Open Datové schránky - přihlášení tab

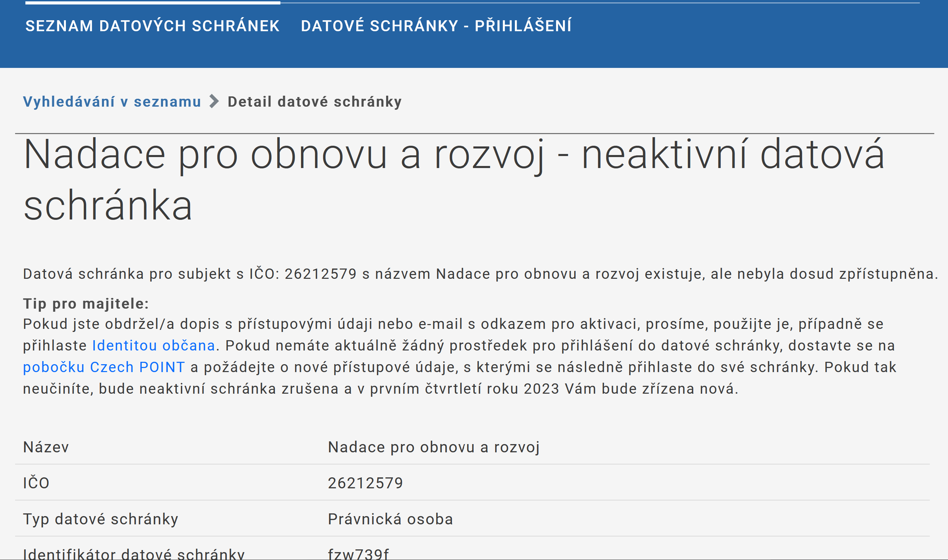pos(436,26)
